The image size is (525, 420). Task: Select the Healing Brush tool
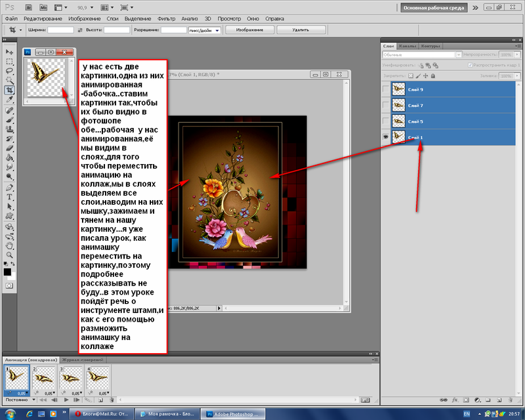[x=9, y=110]
